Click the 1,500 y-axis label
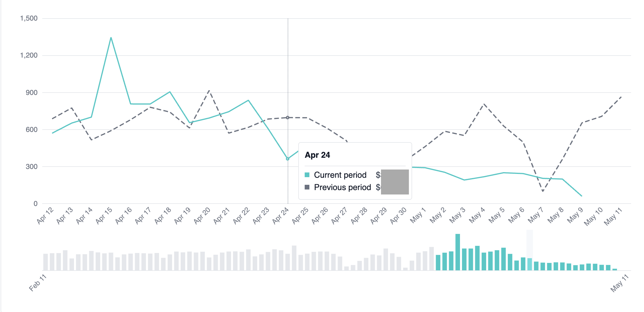The width and height of the screenshot is (644, 312). 29,18
